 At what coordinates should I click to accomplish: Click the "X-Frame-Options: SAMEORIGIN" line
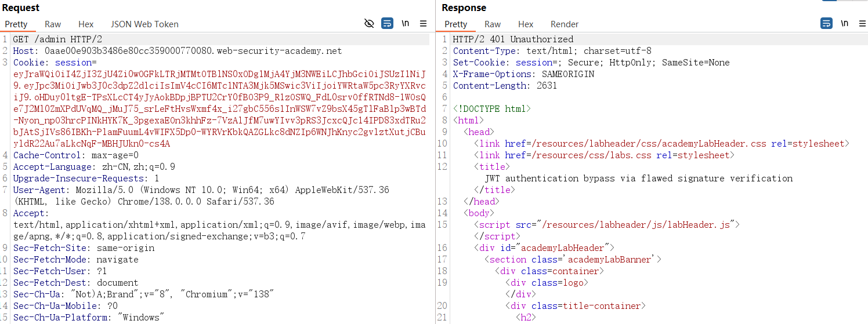point(523,74)
